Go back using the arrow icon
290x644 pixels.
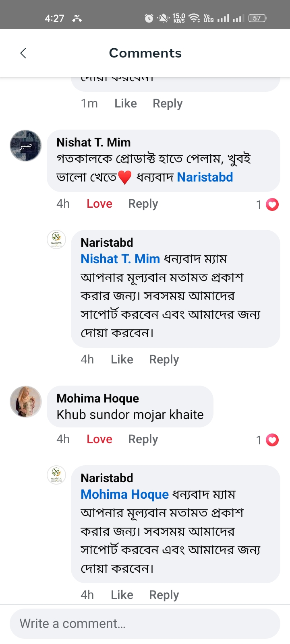coord(23,53)
